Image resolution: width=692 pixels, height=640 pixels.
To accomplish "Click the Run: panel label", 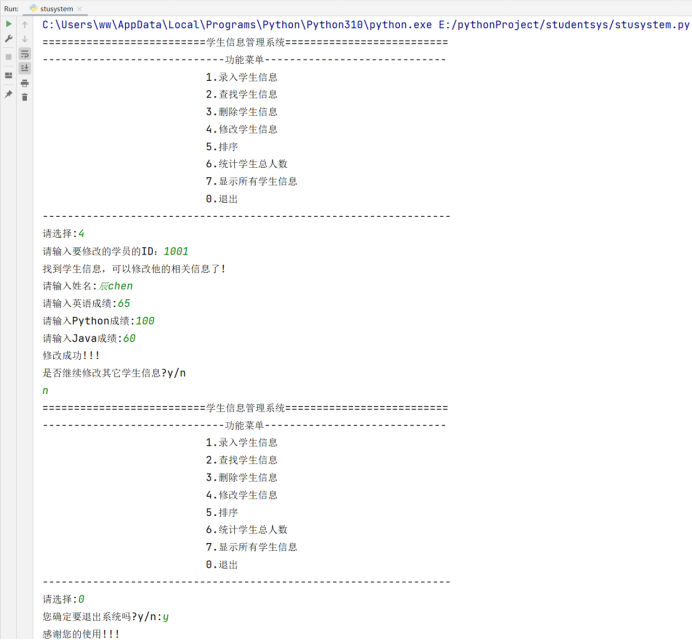I will [11, 8].
